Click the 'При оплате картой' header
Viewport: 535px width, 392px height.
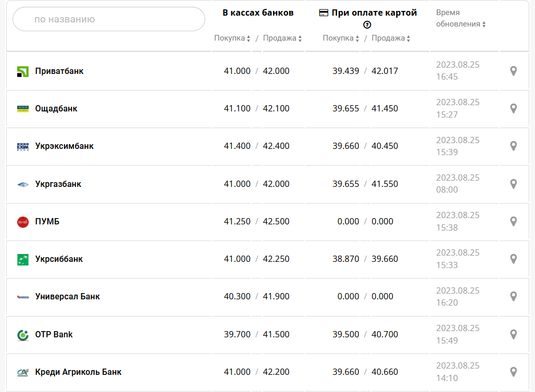click(x=368, y=12)
